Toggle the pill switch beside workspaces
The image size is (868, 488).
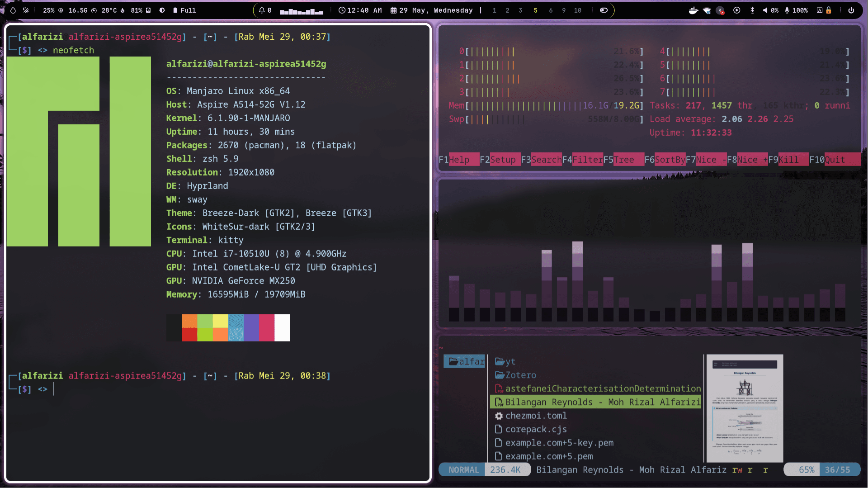pyautogui.click(x=604, y=10)
